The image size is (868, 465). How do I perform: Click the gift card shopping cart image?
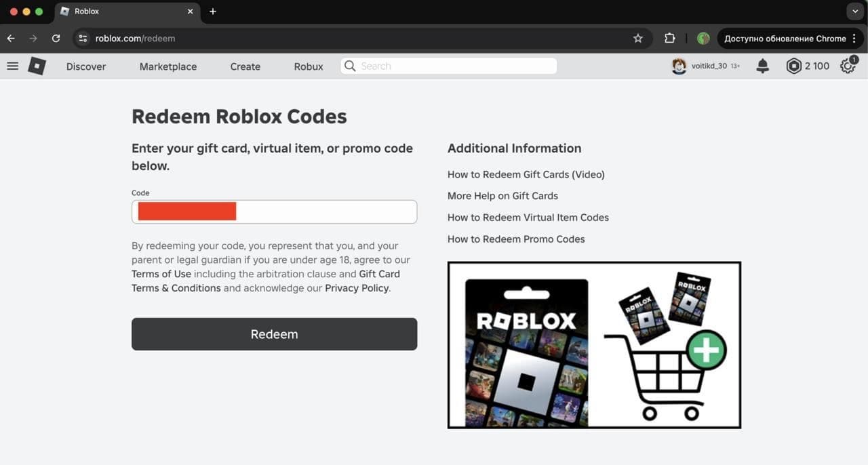pyautogui.click(x=594, y=345)
